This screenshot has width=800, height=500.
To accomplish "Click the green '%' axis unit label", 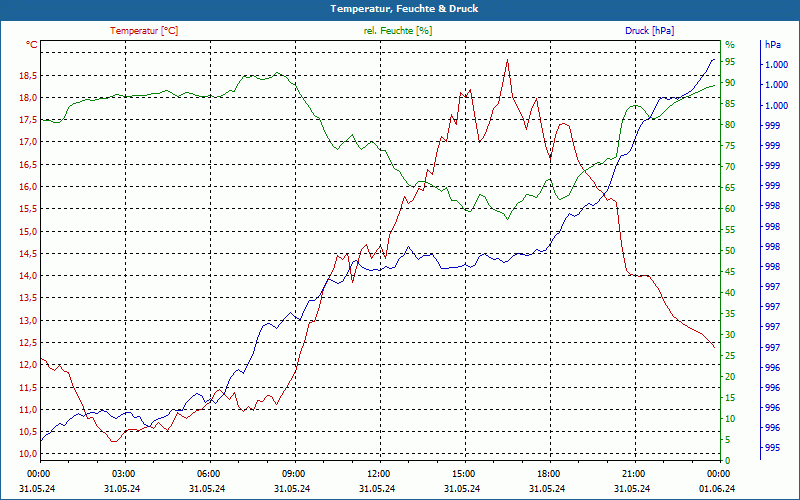I will (730, 45).
